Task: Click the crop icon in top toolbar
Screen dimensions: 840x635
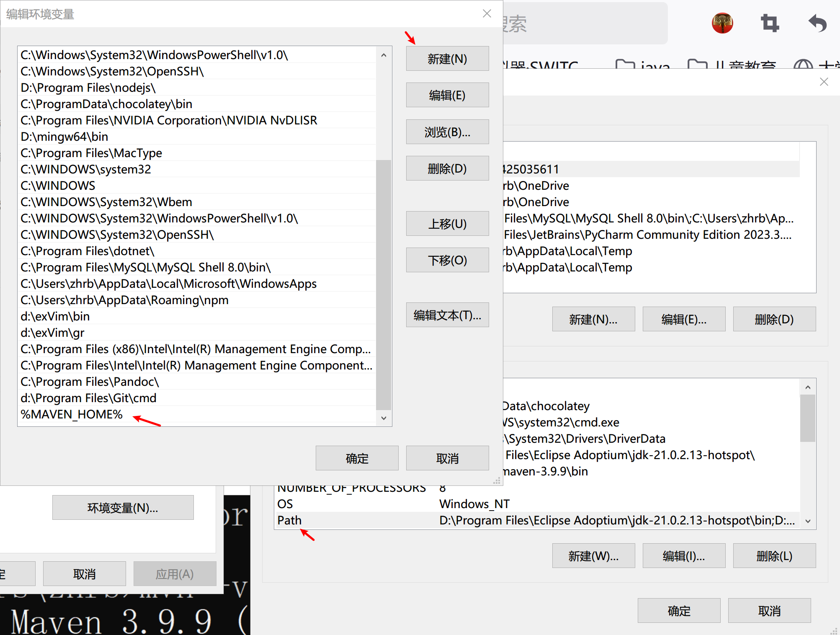Action: tap(770, 23)
